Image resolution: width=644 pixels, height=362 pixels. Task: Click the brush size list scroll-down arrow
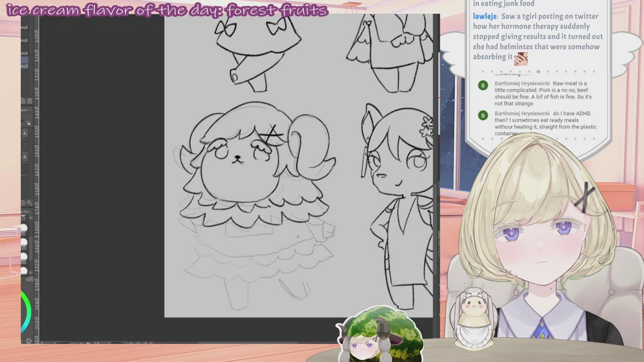[x=31, y=272]
